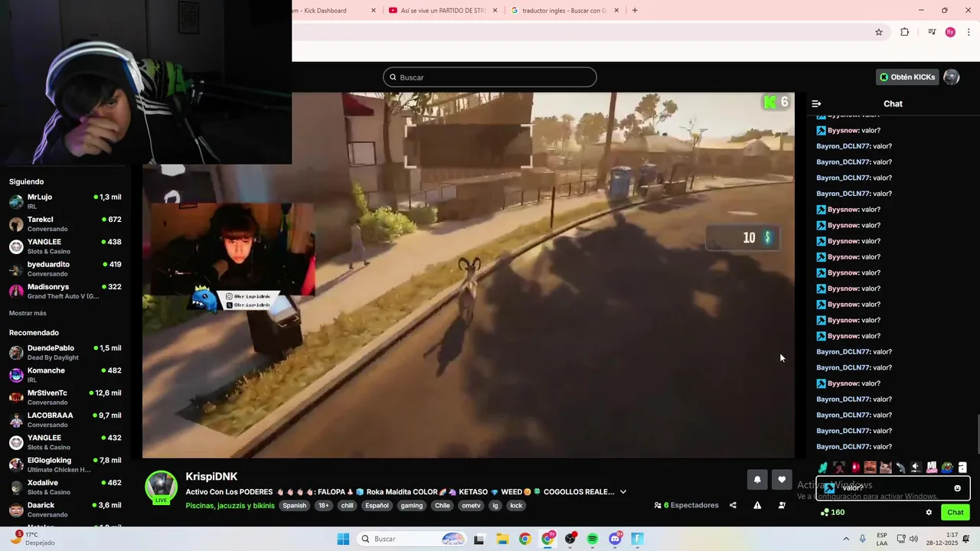980x551 pixels.
Task: Close the Kick Dashboard tab
Action: [374, 11]
